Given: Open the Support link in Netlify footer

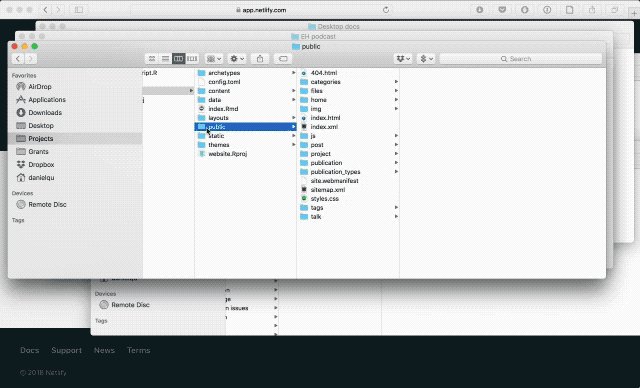Looking at the screenshot, I should (67, 350).
